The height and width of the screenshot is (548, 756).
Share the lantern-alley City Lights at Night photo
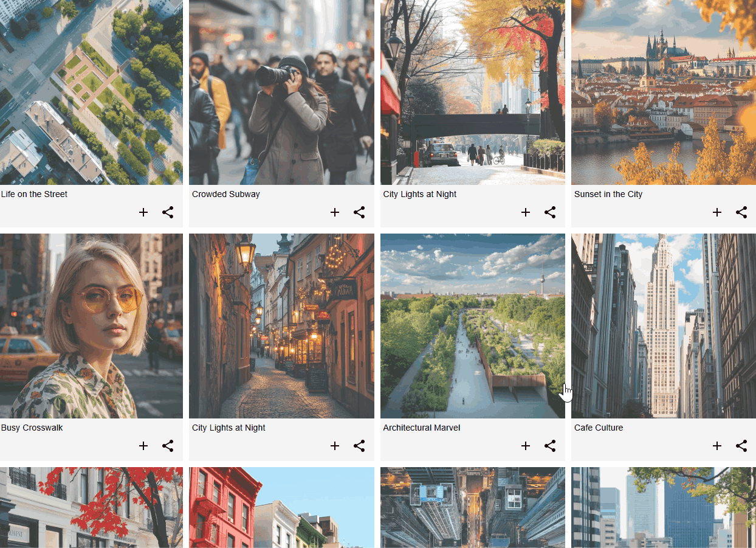point(359,446)
